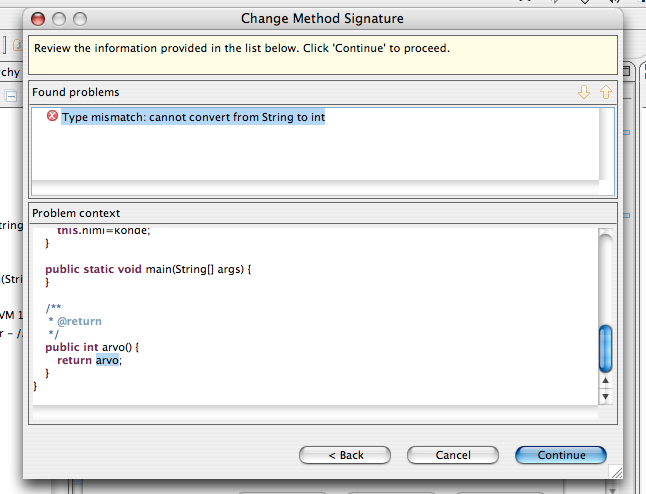Cancel the Change Method Signature dialog

point(453,455)
